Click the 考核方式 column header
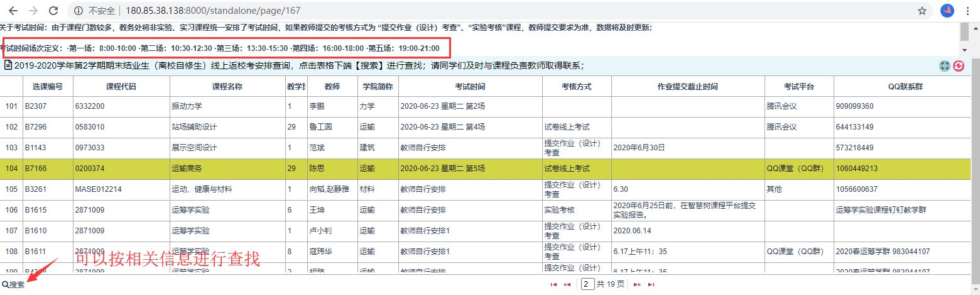 click(577, 86)
